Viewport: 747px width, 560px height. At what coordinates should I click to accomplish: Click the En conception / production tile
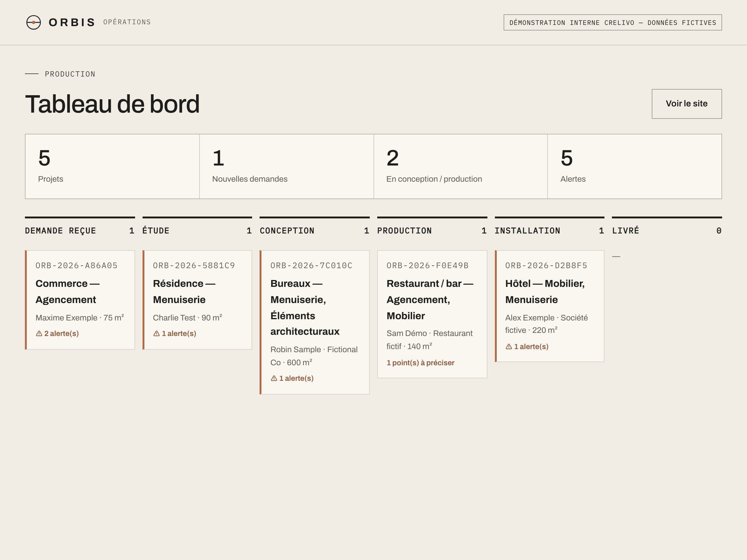pyautogui.click(x=461, y=166)
